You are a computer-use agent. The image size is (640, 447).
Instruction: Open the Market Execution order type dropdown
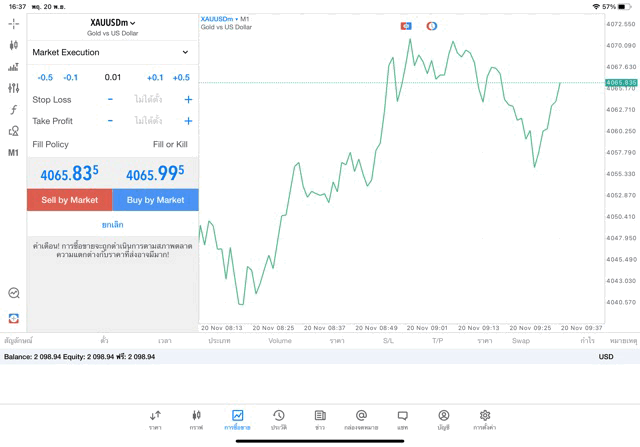pos(112,52)
